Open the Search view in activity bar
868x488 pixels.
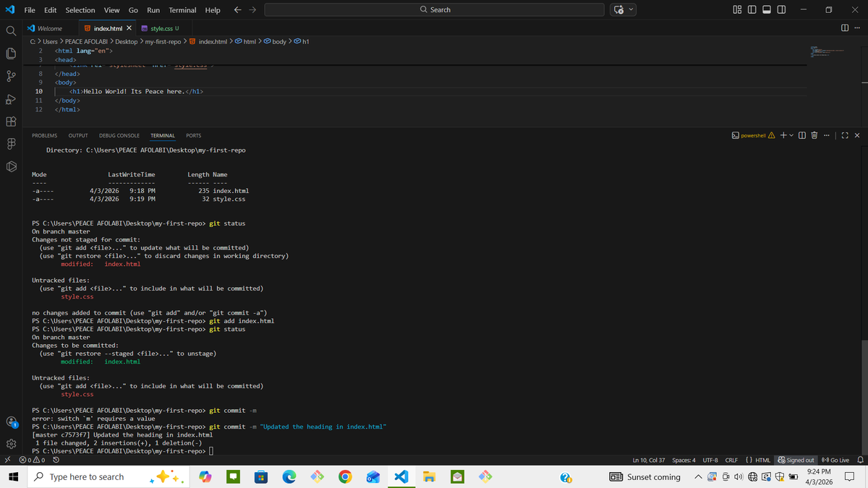(10, 30)
